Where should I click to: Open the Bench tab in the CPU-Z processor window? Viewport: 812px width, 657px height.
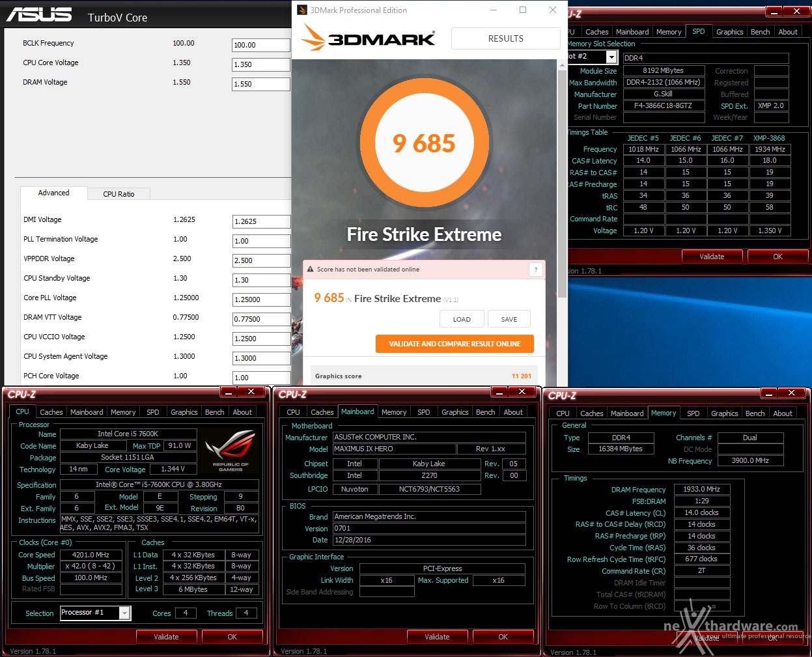(x=214, y=412)
